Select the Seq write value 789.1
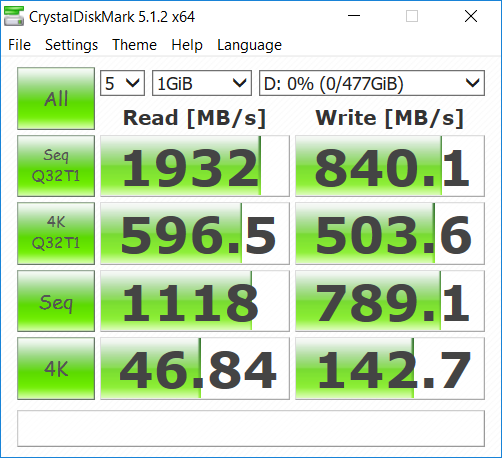This screenshot has width=502, height=458. (390, 301)
